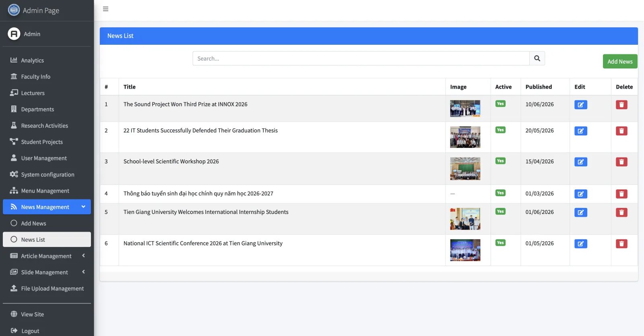Viewport: 644px width, 336px height.
Task: Open thumbnail for 'The Sound Project' news
Action: pyautogui.click(x=465, y=108)
